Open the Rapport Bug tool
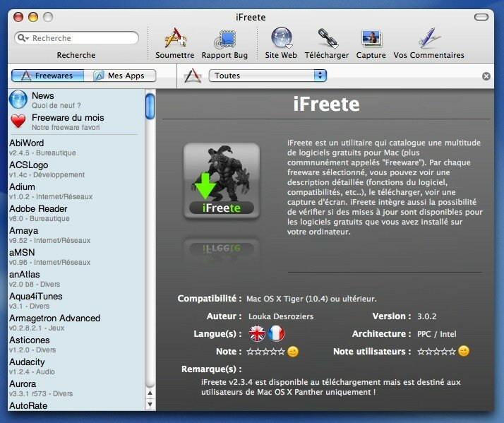This screenshot has width=504, height=423. click(x=224, y=39)
